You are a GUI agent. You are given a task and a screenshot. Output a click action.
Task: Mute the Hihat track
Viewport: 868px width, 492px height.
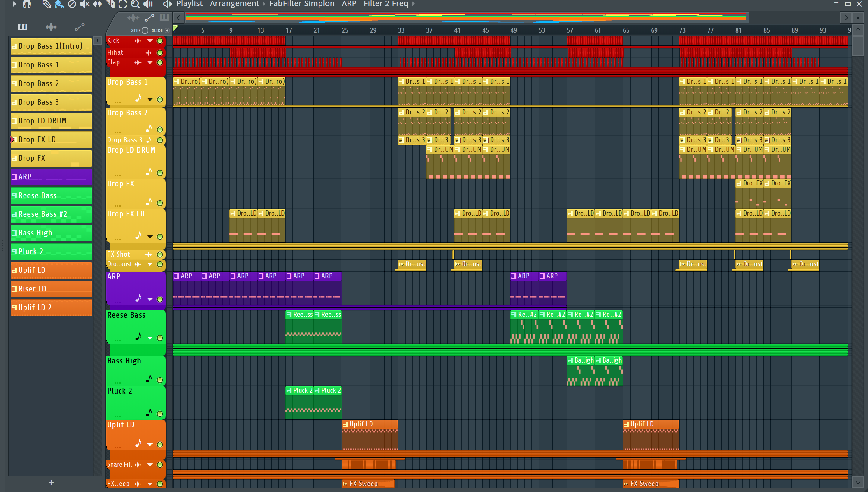point(160,53)
